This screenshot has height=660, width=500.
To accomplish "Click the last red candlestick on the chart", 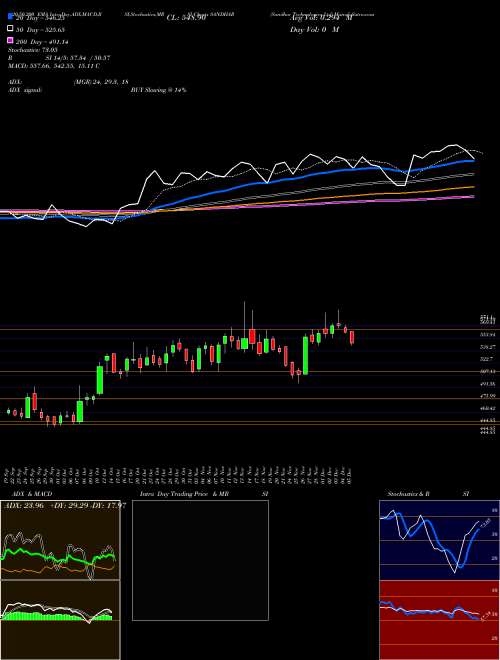I will pyautogui.click(x=352, y=338).
